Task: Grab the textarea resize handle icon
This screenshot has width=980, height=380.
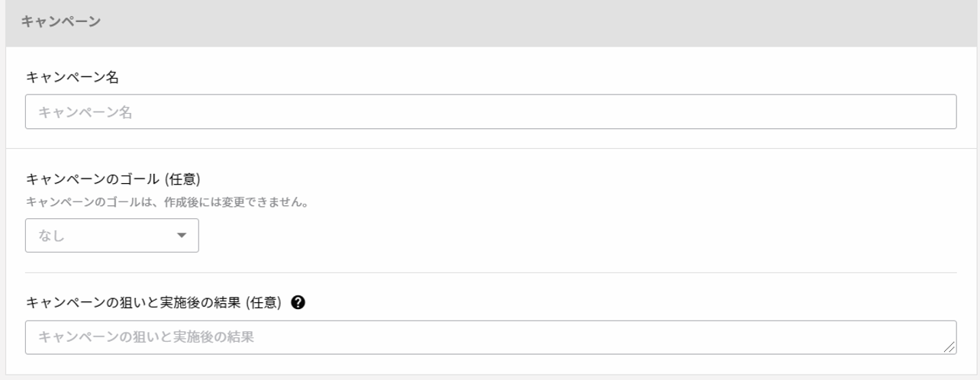Action: pyautogui.click(x=949, y=347)
